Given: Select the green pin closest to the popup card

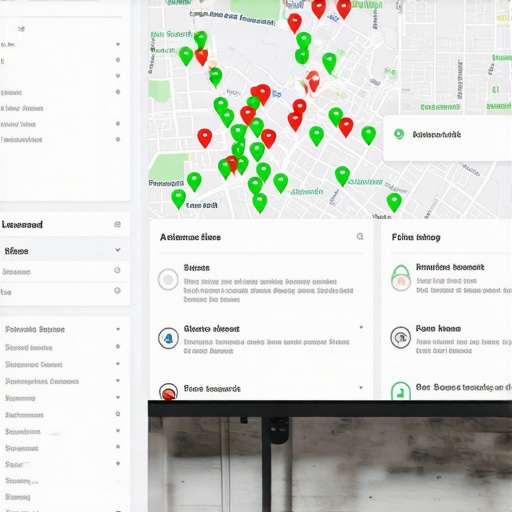Looking at the screenshot, I should tap(368, 135).
